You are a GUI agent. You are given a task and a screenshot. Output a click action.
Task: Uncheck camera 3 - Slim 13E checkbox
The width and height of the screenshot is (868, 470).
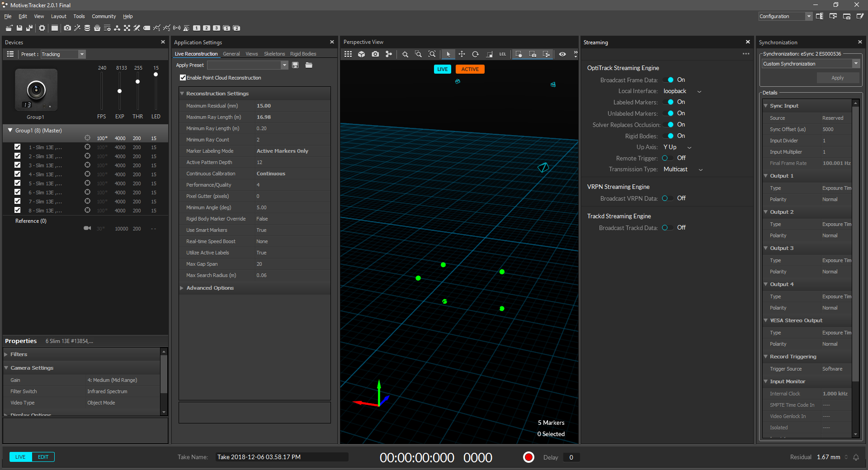[x=17, y=165]
